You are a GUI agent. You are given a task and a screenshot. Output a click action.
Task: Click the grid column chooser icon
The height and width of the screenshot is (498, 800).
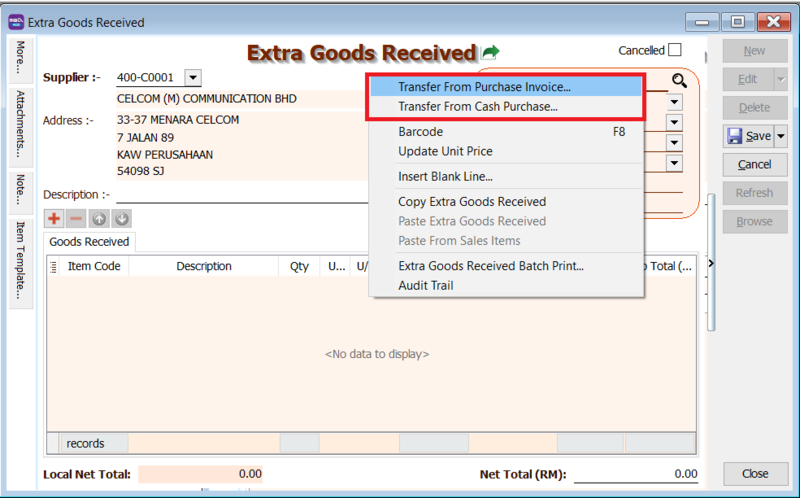[54, 266]
